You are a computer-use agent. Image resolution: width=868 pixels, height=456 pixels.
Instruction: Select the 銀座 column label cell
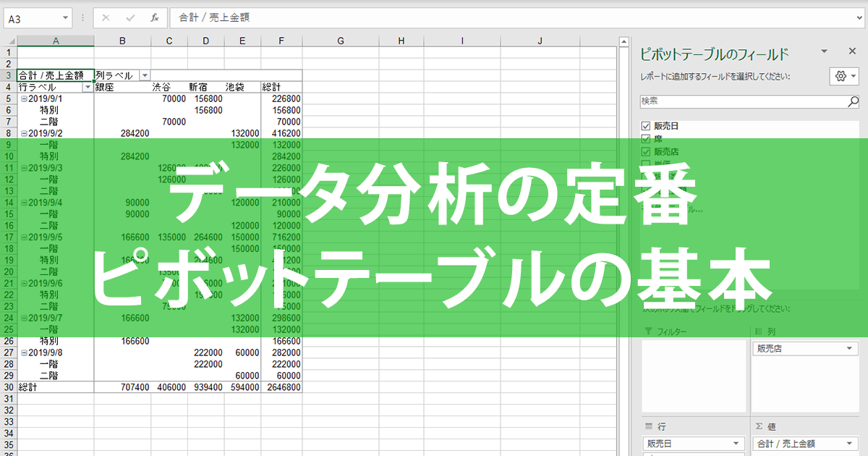[x=122, y=87]
